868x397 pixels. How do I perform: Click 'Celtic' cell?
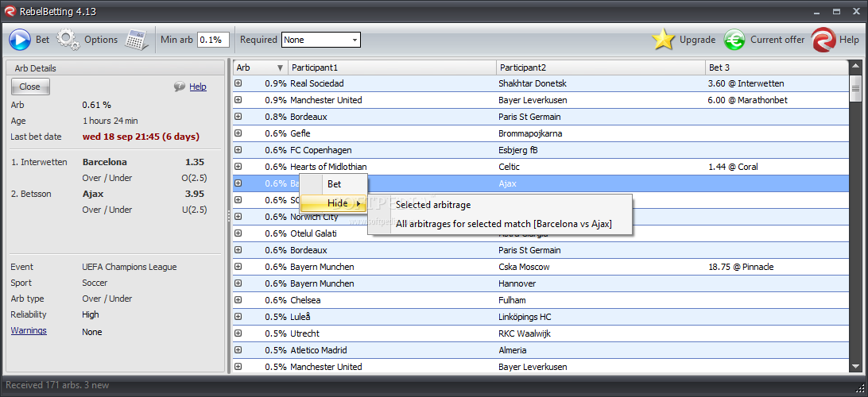click(x=510, y=167)
